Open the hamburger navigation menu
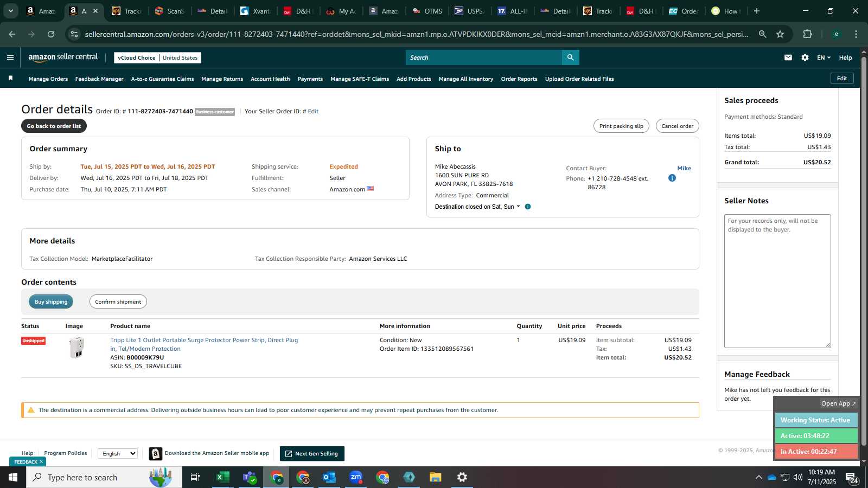The width and height of the screenshot is (868, 488). click(x=10, y=57)
